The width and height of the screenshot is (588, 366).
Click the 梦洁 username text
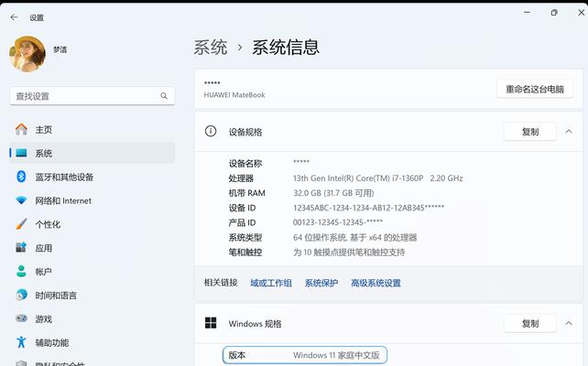pyautogui.click(x=60, y=49)
